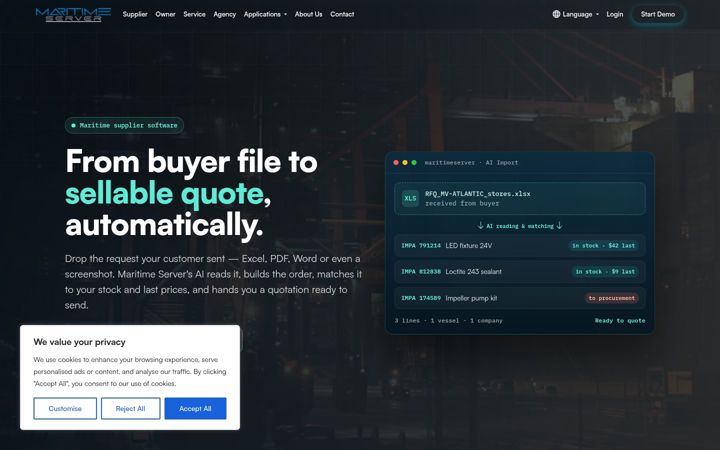Click the 'sellable quote' headline text
Image resolution: width=720 pixels, height=450 pixels.
(164, 193)
